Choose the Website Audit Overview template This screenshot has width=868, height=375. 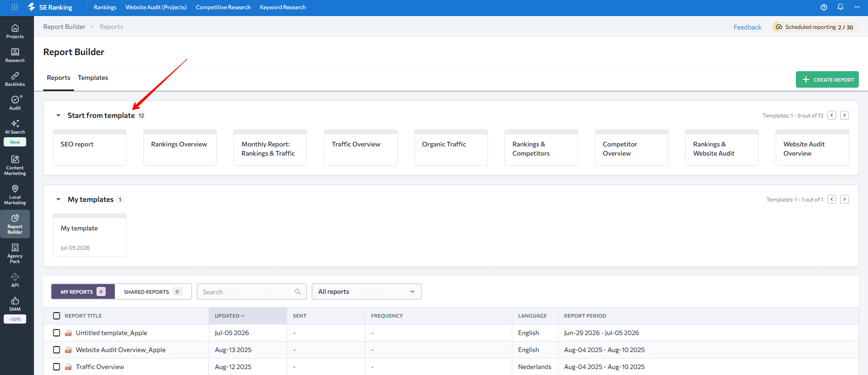coord(812,147)
